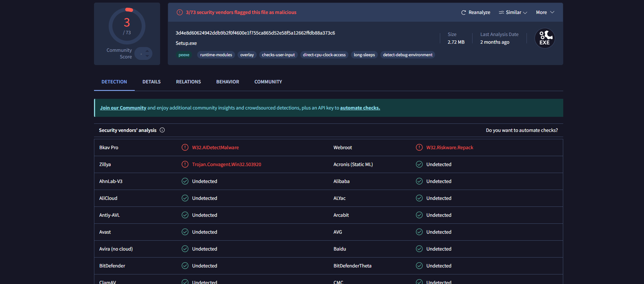The image size is (644, 284).
Task: Open the More dropdown menu
Action: tap(545, 12)
